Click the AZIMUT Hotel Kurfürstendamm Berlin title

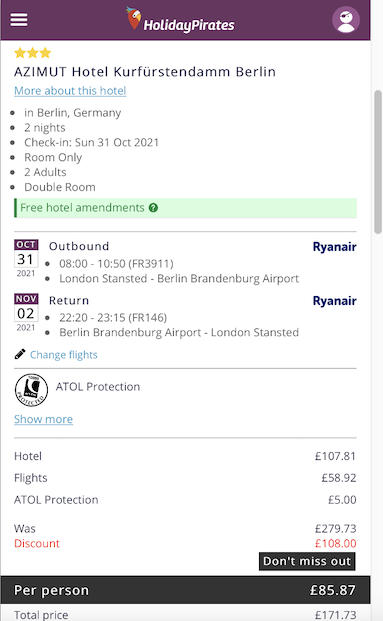click(x=145, y=72)
